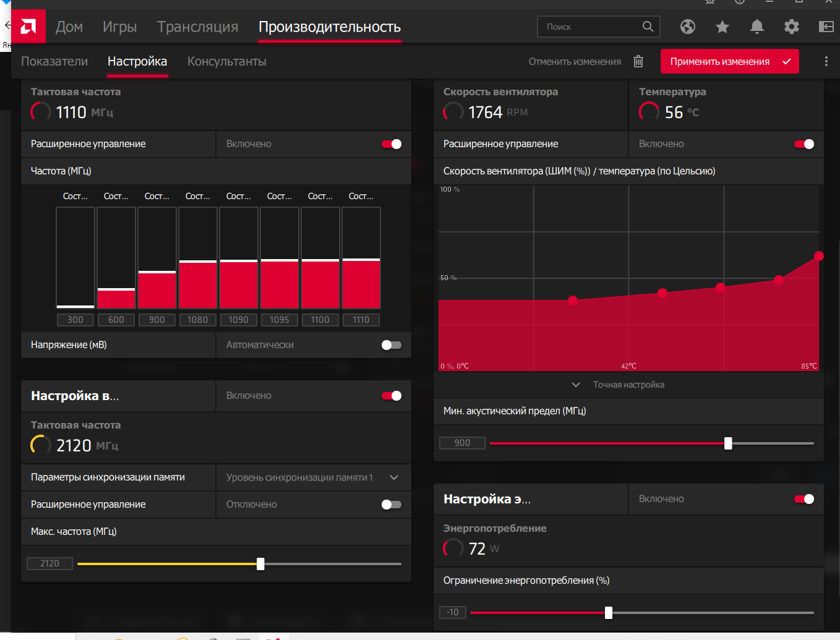Click the AMD logo icon
The image size is (840, 640).
(x=28, y=27)
